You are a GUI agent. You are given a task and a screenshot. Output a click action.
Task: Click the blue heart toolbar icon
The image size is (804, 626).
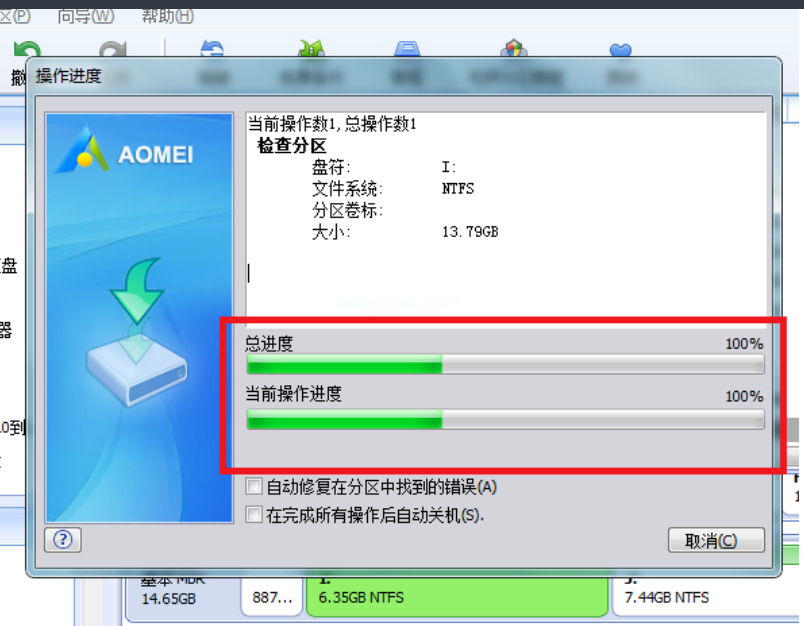coord(620,50)
